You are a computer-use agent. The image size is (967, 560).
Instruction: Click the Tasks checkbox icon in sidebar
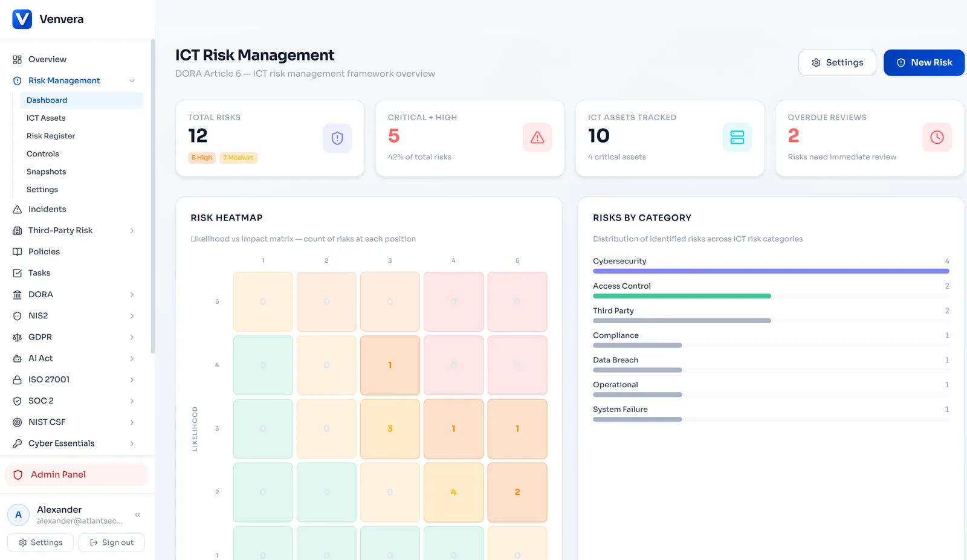pyautogui.click(x=18, y=273)
